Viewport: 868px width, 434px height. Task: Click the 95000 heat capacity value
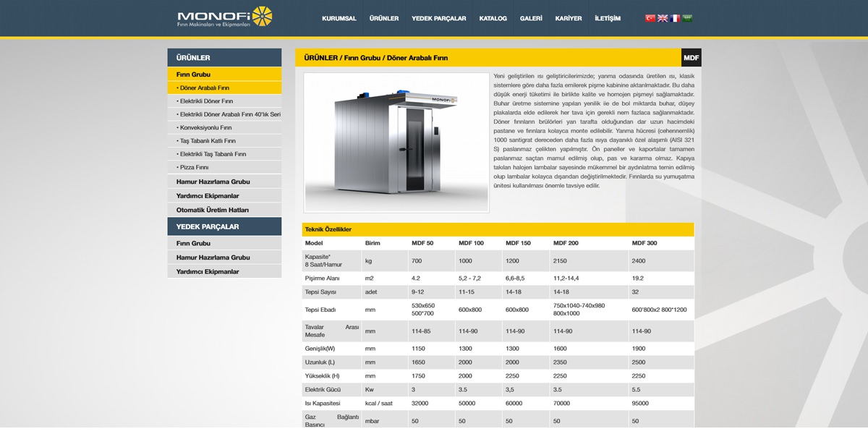[641, 403]
